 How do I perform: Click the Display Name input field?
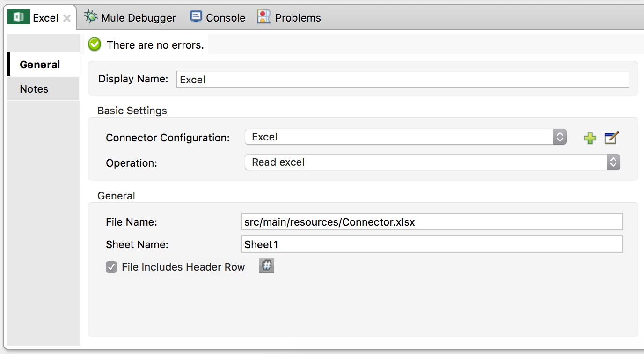(x=403, y=79)
